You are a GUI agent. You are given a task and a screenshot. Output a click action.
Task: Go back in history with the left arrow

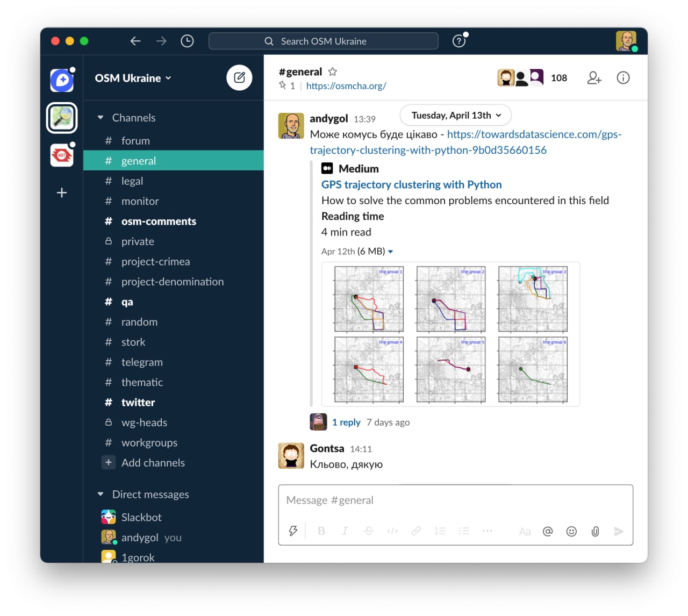[x=135, y=41]
